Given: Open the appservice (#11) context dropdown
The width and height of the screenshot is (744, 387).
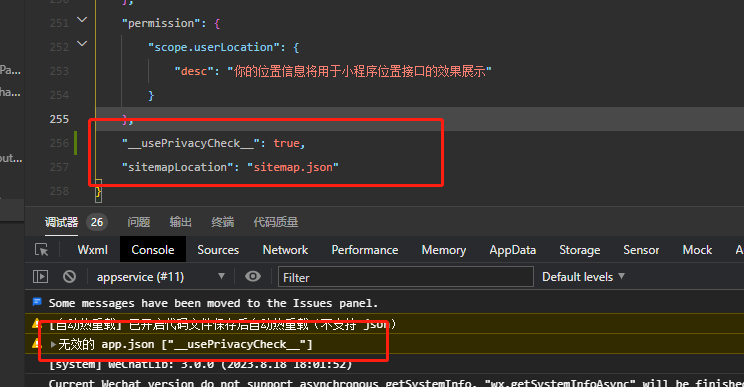Looking at the screenshot, I should [160, 277].
